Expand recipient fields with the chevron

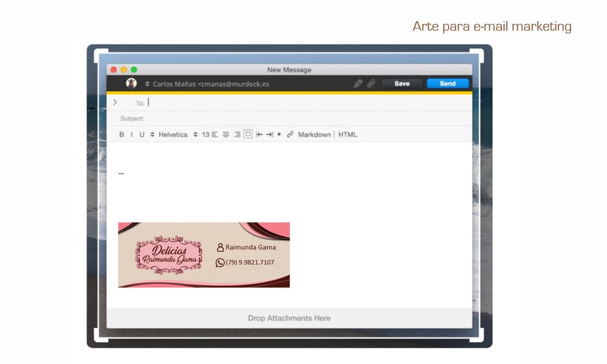(115, 103)
